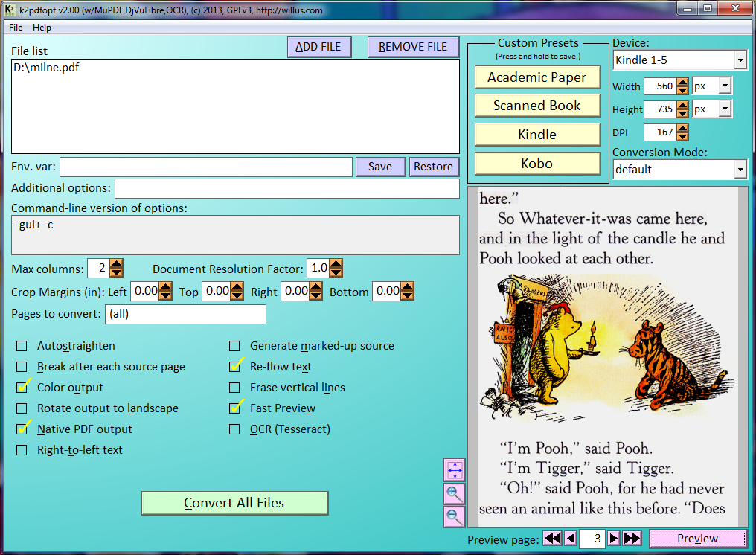Apply the Academic Paper preset
Image resolution: width=756 pixels, height=555 pixels.
tap(537, 77)
